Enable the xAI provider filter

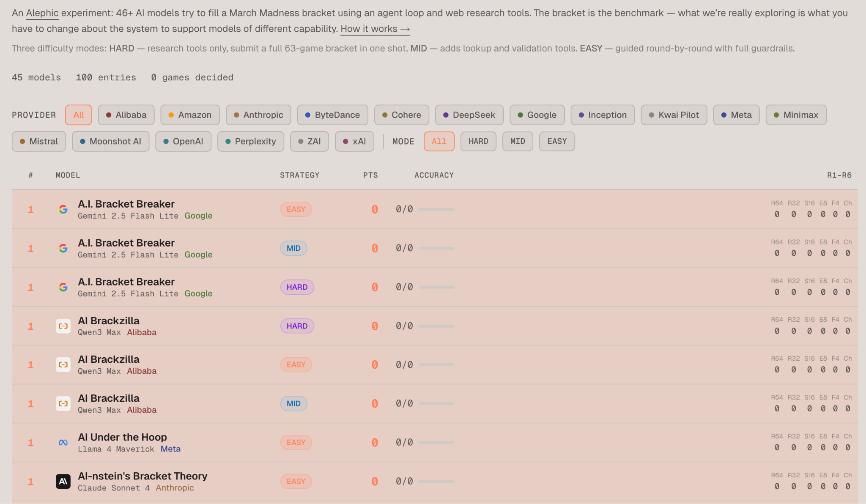point(354,141)
